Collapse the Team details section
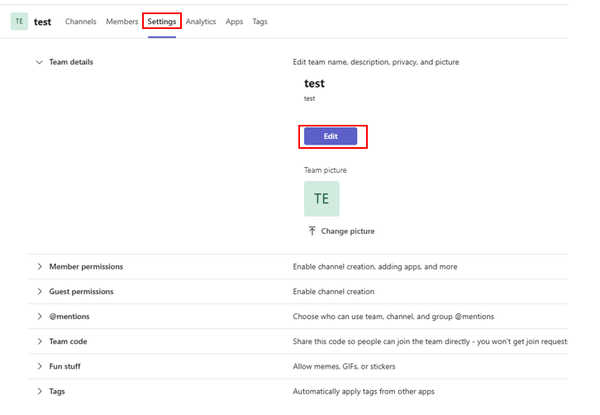 tap(39, 62)
